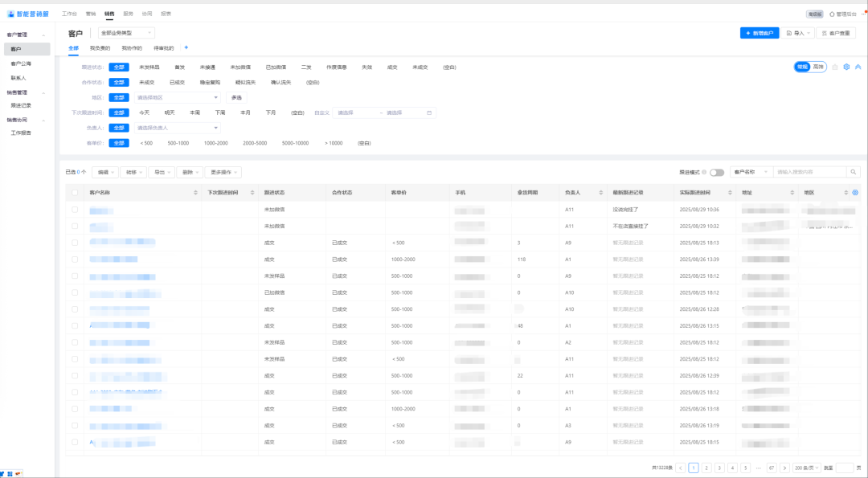868x478 pixels.
Task: Check the row dated 2025/08/25 18:13
Action: pyautogui.click(x=75, y=243)
